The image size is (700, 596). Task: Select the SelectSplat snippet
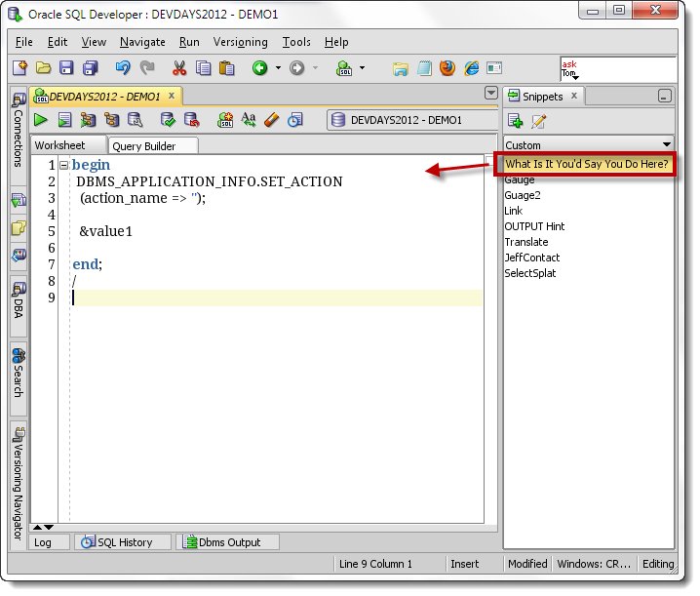[530, 273]
